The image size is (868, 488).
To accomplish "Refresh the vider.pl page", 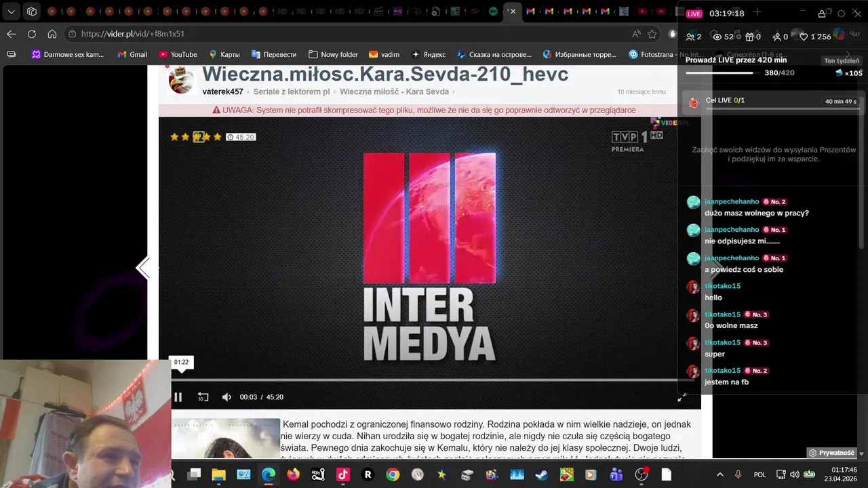I will pos(32,34).
